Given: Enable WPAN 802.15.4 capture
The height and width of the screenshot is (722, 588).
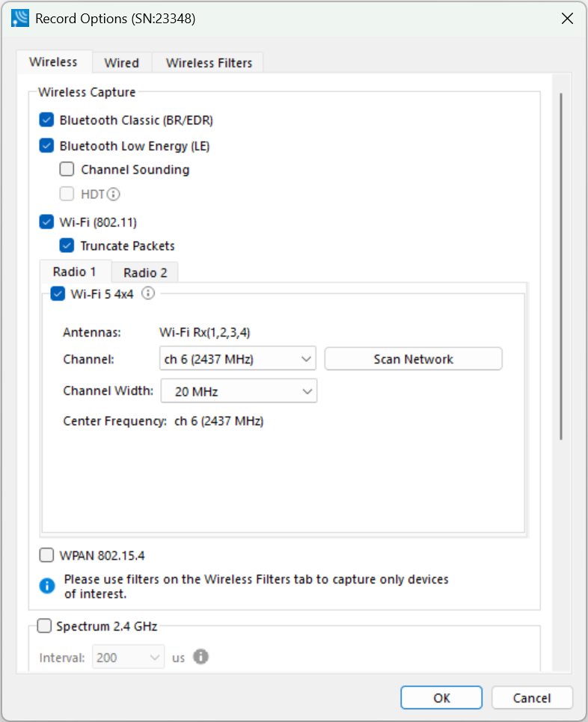Looking at the screenshot, I should pyautogui.click(x=46, y=555).
